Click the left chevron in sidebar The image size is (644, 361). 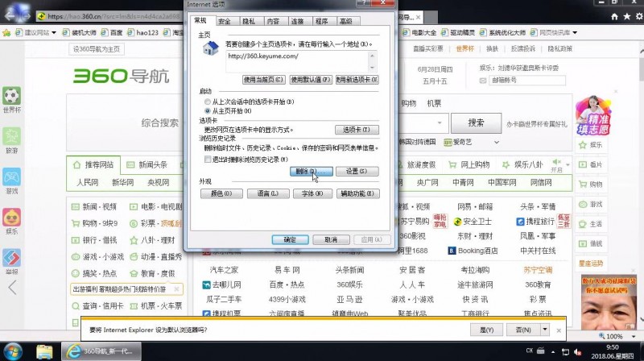coord(13,288)
